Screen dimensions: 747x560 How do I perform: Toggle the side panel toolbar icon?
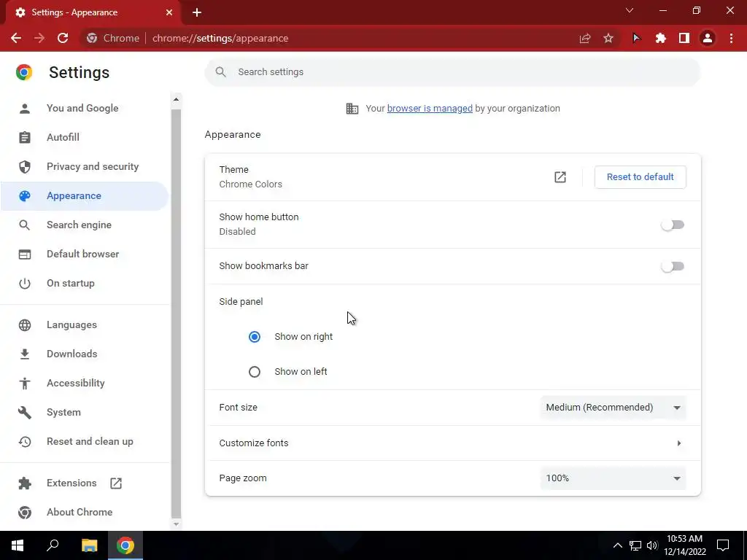point(684,38)
